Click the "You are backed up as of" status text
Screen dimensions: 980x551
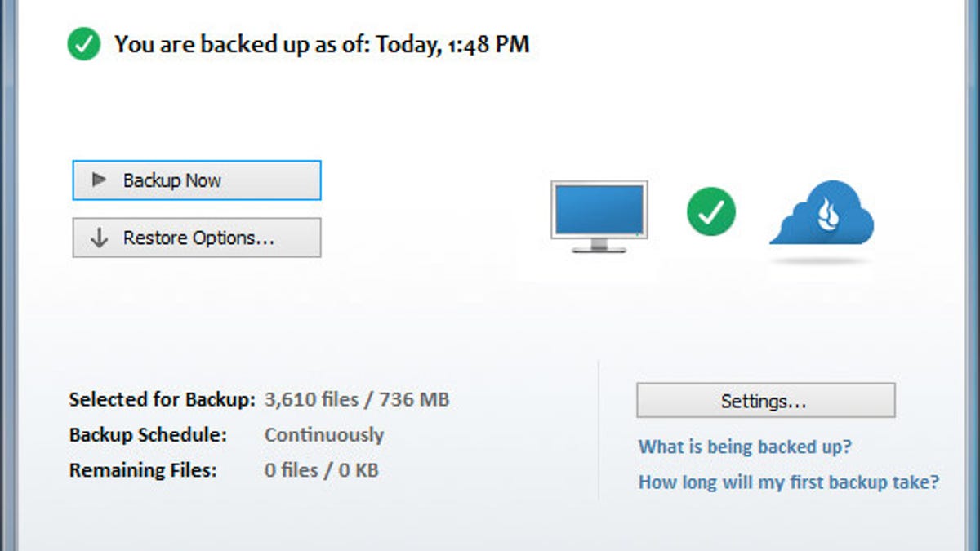241,44
